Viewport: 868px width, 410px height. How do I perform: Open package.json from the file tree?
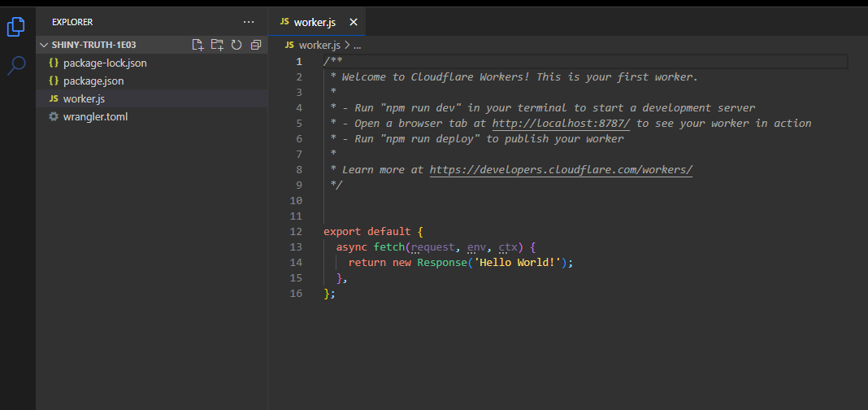coord(152,81)
